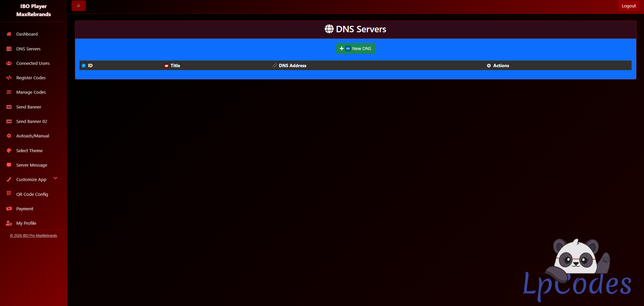Click the DNS Address column header
The image size is (644, 306).
pyautogui.click(x=292, y=65)
